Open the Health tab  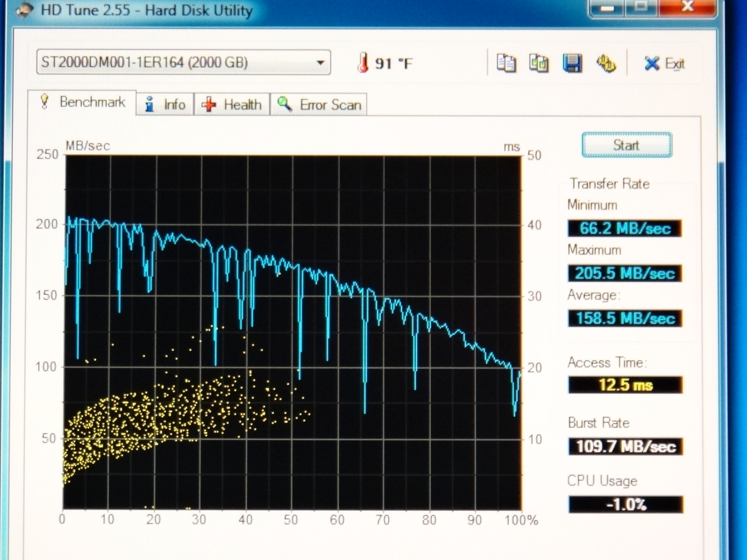232,105
